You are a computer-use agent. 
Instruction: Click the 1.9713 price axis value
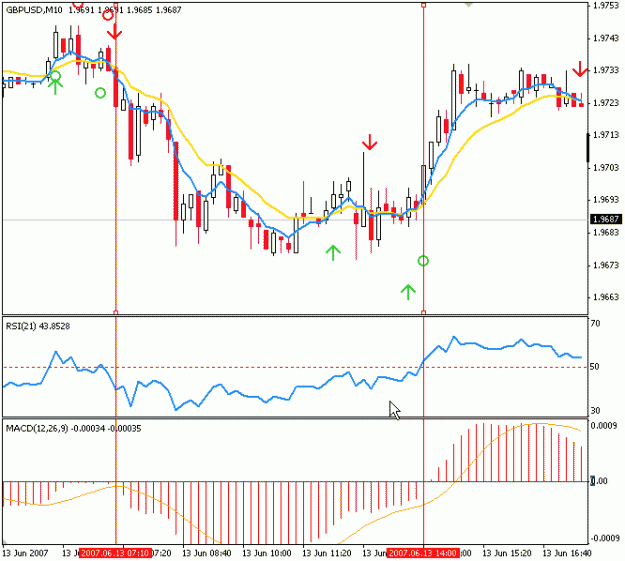[606, 135]
